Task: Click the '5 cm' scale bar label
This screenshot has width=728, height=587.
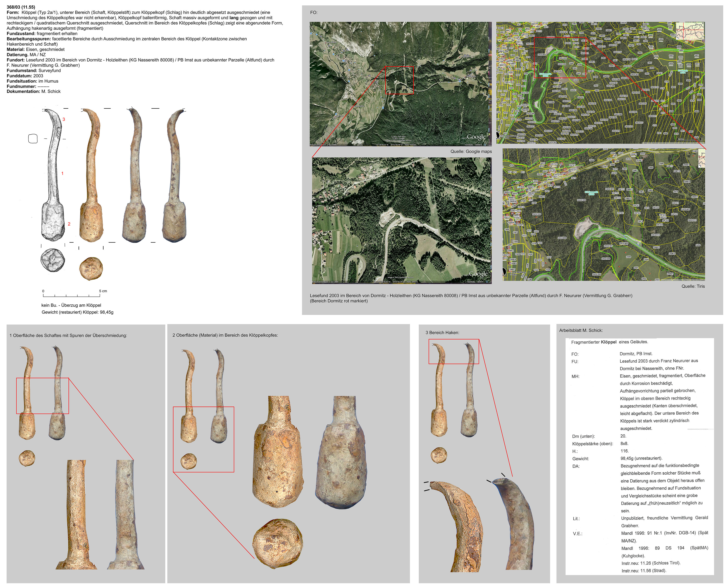Action: [x=103, y=291]
